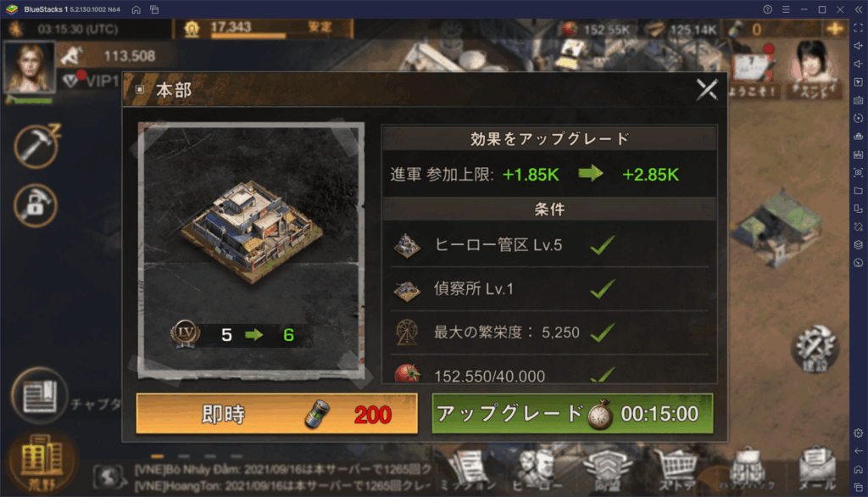Click the plus icon to add currency
The image size is (868, 497).
[x=834, y=28]
